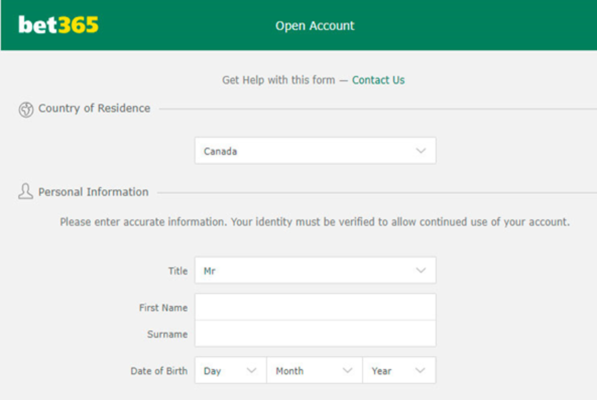Open the Contact Us link
This screenshot has width=597, height=400.
(378, 80)
